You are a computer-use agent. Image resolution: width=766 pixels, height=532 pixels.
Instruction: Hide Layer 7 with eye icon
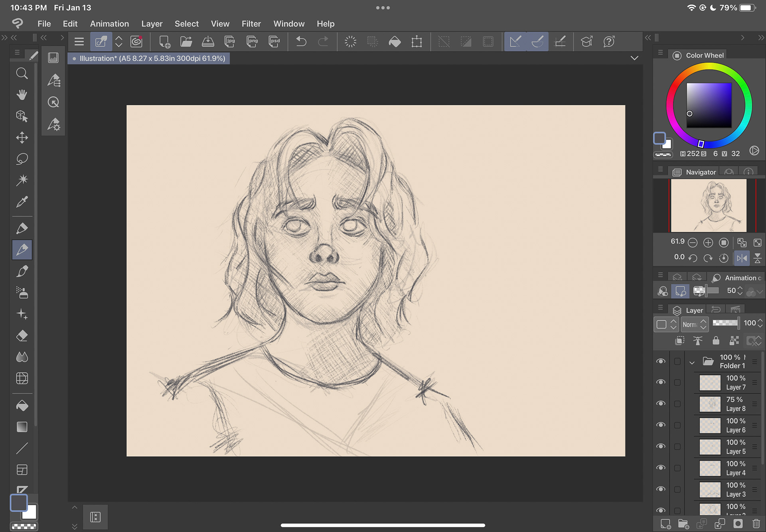click(x=661, y=382)
